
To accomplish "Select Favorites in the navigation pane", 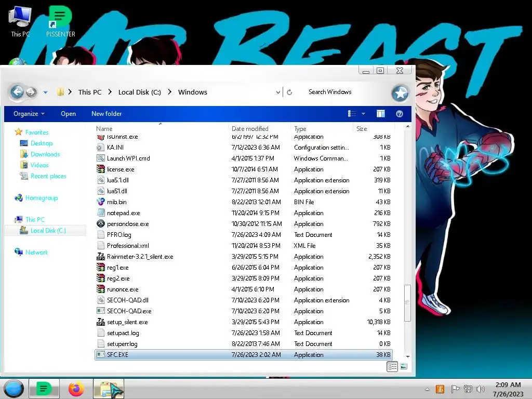I will (37, 132).
